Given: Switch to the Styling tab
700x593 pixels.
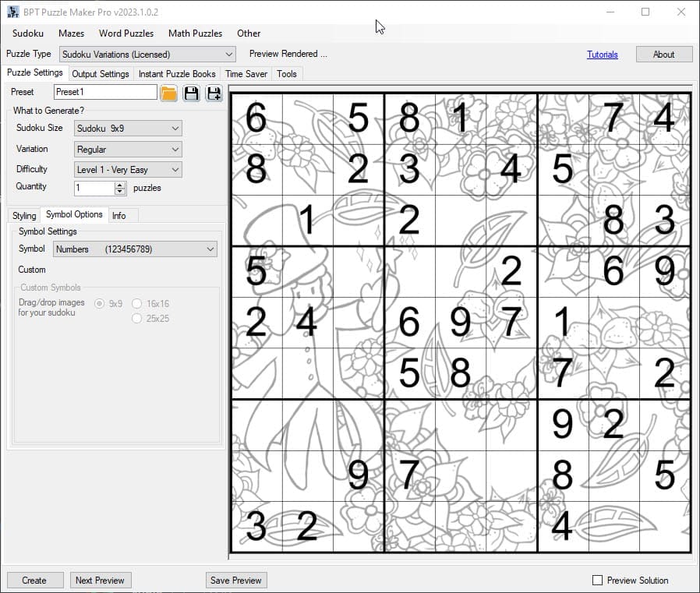Looking at the screenshot, I should 24,216.
